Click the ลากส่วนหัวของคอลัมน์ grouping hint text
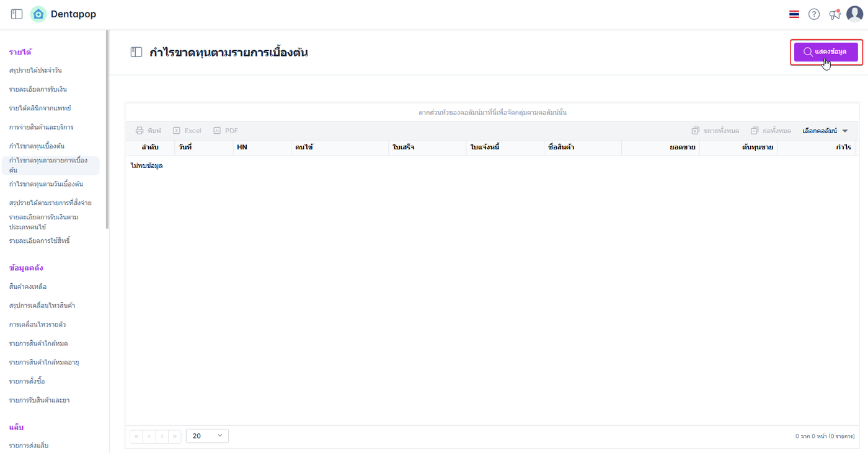This screenshot has height=453, width=868. (492, 113)
